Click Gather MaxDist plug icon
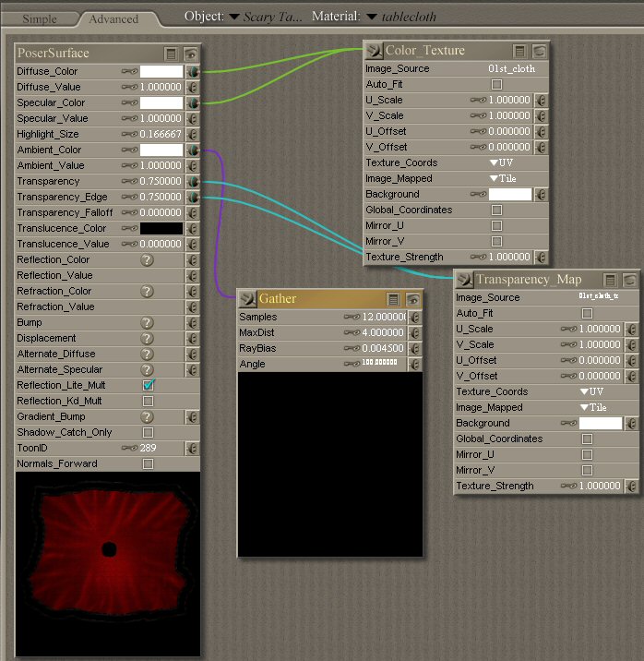The height and width of the screenshot is (661, 644). [x=415, y=332]
